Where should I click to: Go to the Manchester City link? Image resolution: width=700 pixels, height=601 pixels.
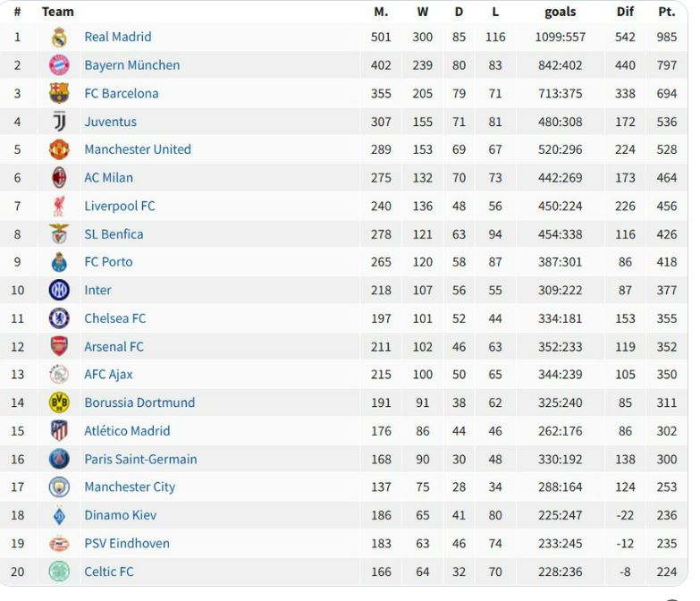130,487
